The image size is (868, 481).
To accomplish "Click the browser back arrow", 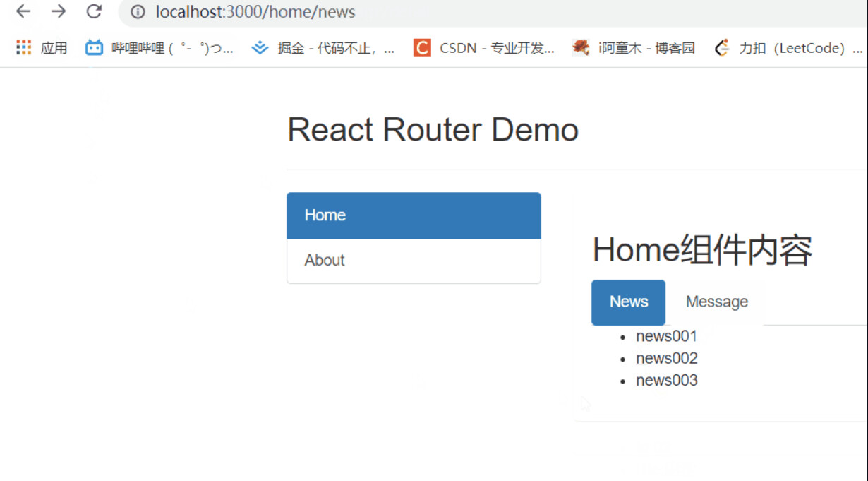I will point(23,12).
